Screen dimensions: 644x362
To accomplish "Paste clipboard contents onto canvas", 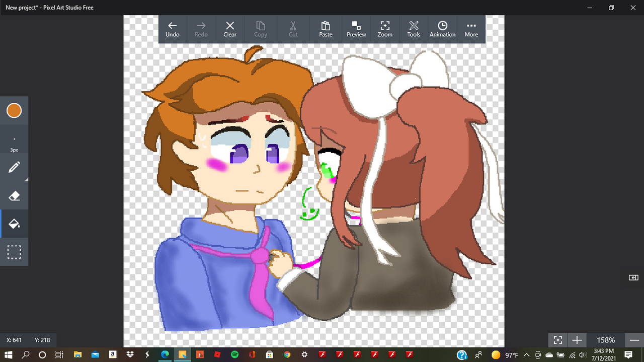I will click(x=326, y=29).
